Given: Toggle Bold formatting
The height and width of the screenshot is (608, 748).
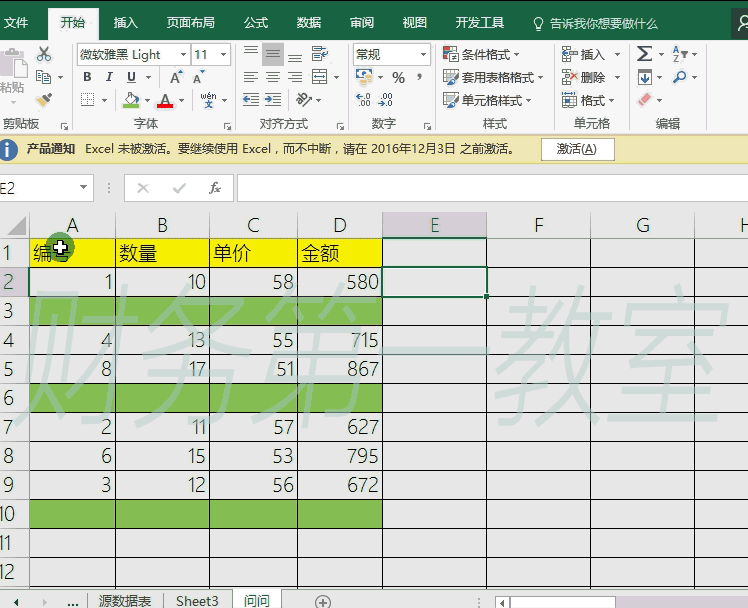Looking at the screenshot, I should click(x=87, y=77).
